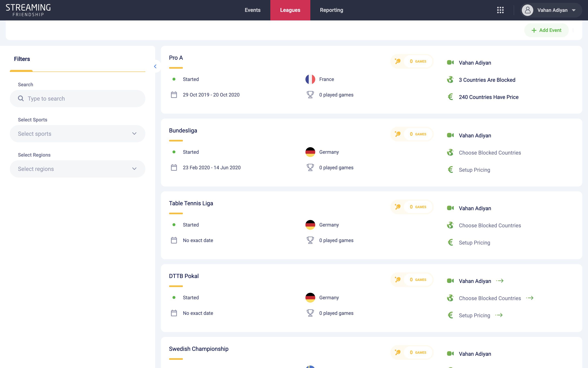Click Table Tennis Liga paddle icon
588x368 pixels.
point(398,207)
